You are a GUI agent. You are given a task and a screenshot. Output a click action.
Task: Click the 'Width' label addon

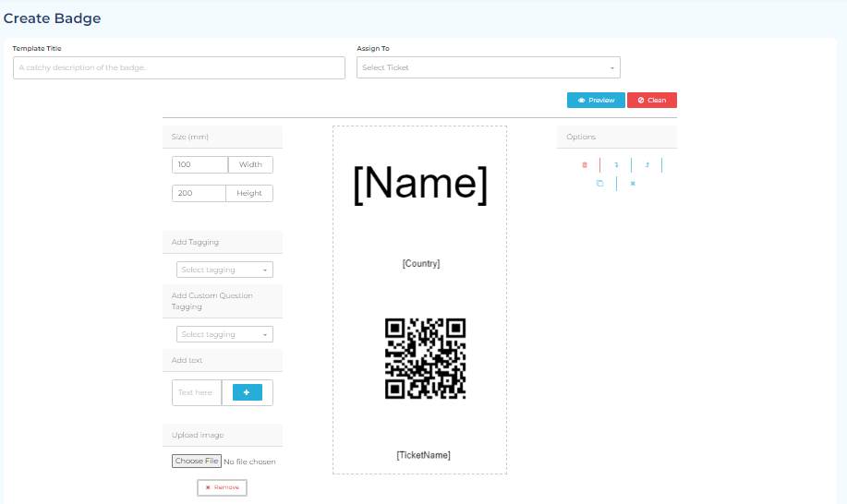(x=250, y=164)
